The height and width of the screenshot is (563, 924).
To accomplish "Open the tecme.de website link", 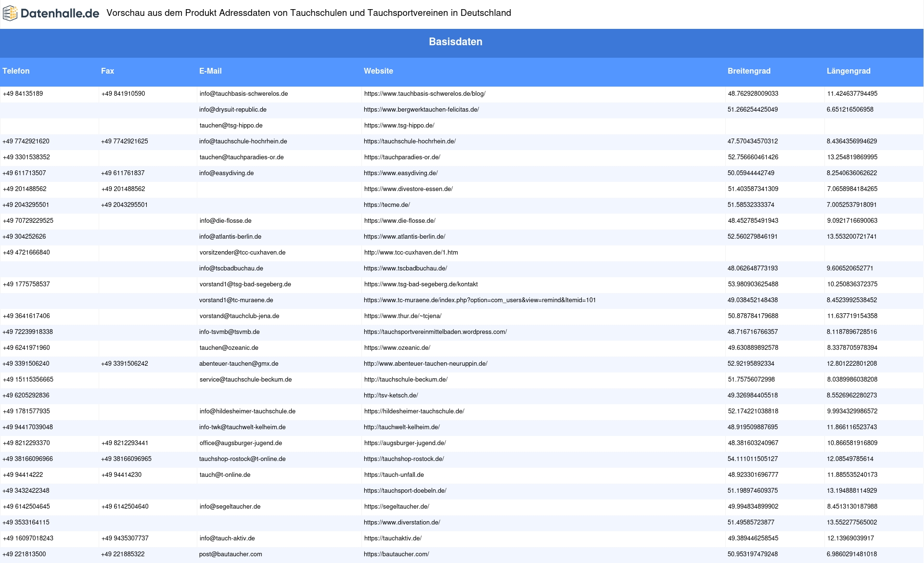I will coord(387,205).
